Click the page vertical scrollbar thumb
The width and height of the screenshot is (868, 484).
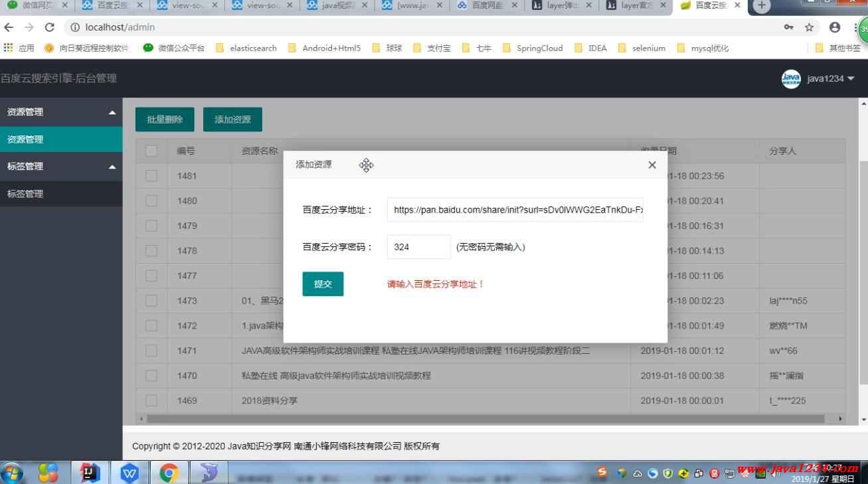point(863,272)
